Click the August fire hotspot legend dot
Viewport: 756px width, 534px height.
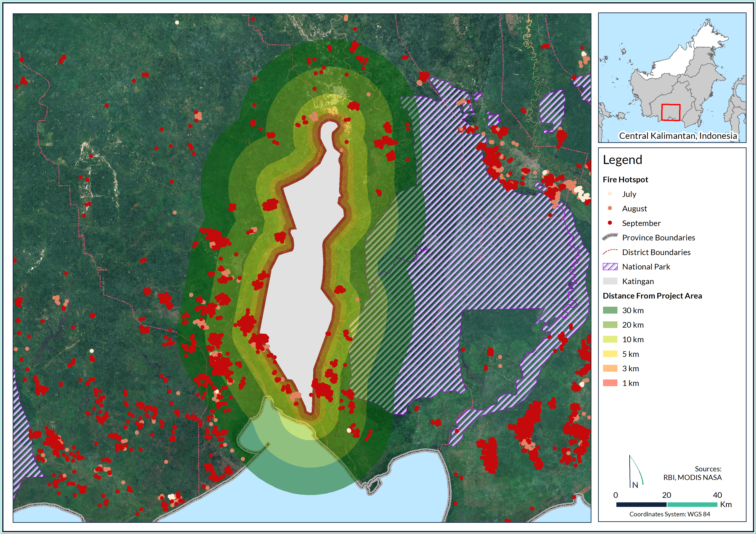(610, 208)
